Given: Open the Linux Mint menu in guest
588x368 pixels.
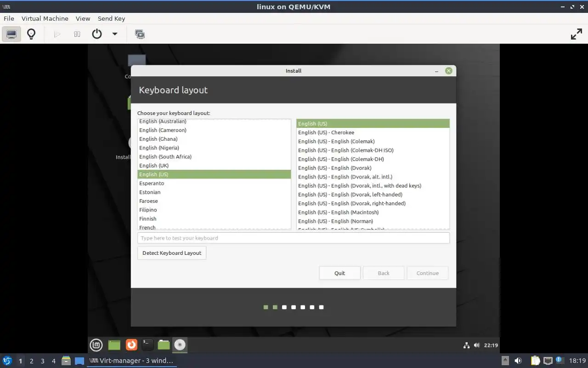Looking at the screenshot, I should (96, 345).
